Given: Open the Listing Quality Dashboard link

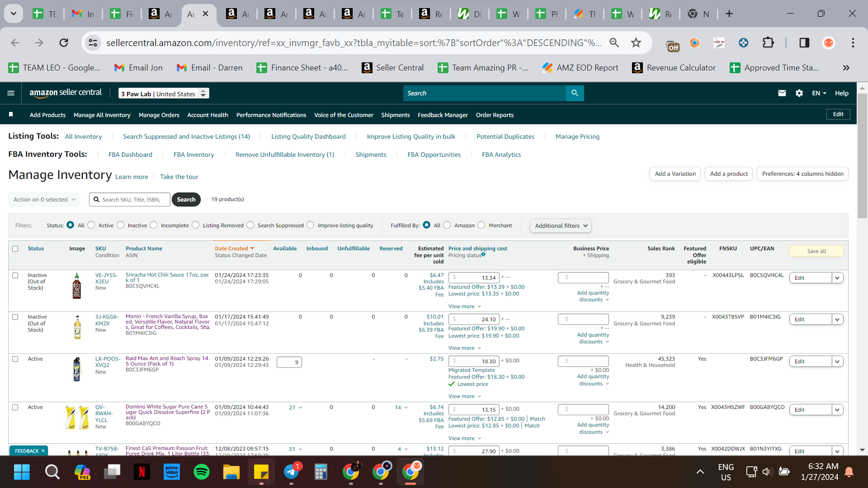Looking at the screenshot, I should [308, 136].
